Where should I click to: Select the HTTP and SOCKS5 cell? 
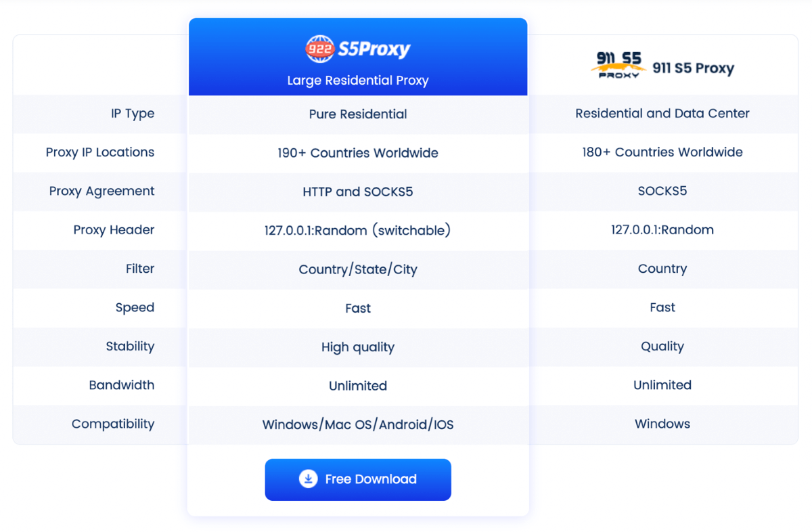[358, 192]
